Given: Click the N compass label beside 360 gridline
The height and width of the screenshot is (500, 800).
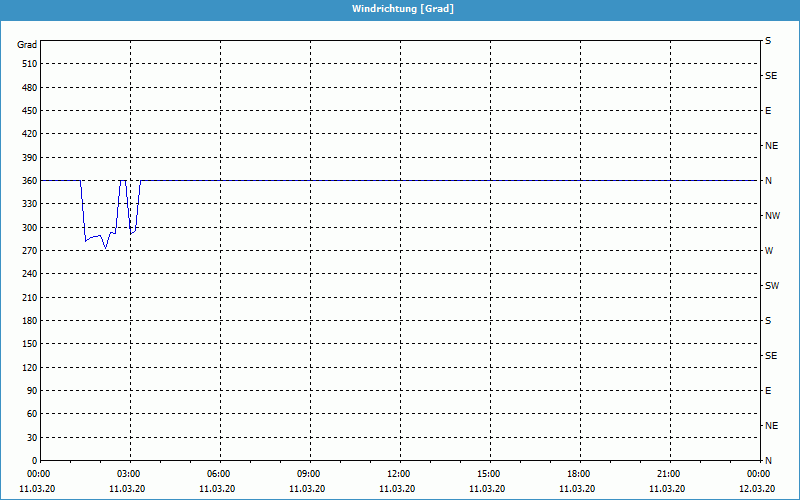Looking at the screenshot, I should point(768,181).
